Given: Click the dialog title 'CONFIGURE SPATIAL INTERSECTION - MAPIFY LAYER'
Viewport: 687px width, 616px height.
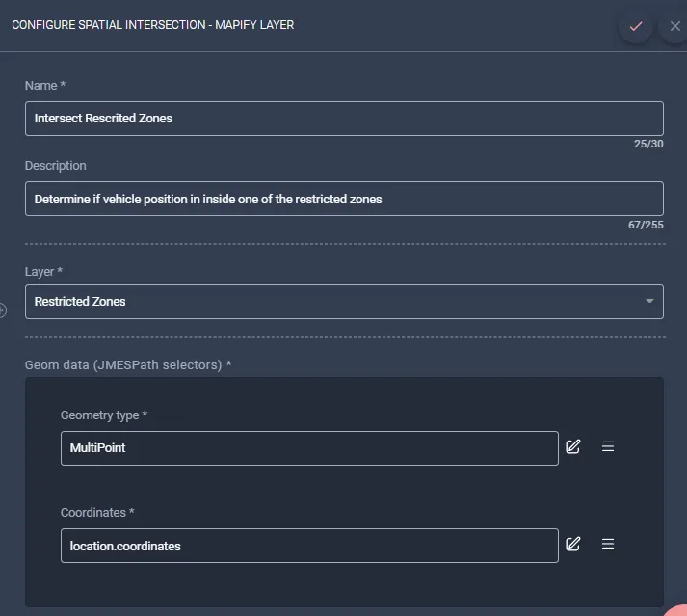Looking at the screenshot, I should (x=153, y=25).
